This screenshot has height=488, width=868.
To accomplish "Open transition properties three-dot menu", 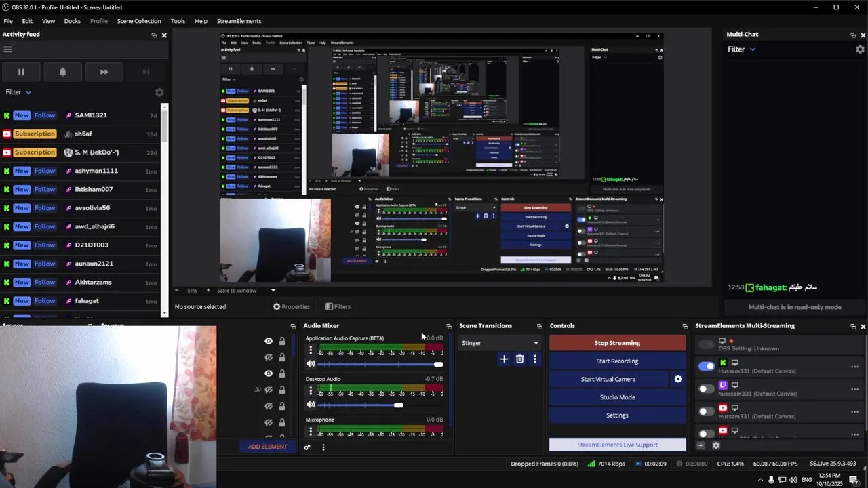I will click(x=535, y=359).
